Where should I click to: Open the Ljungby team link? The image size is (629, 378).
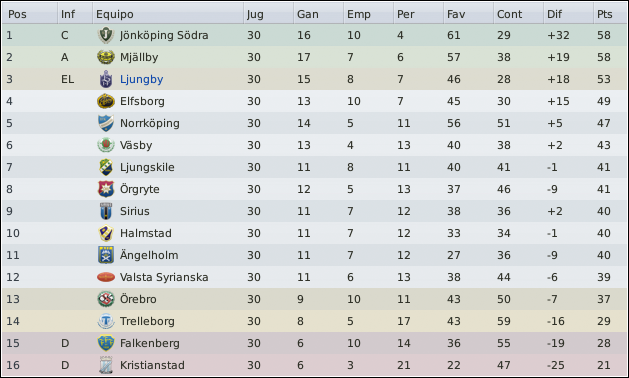pyautogui.click(x=142, y=79)
